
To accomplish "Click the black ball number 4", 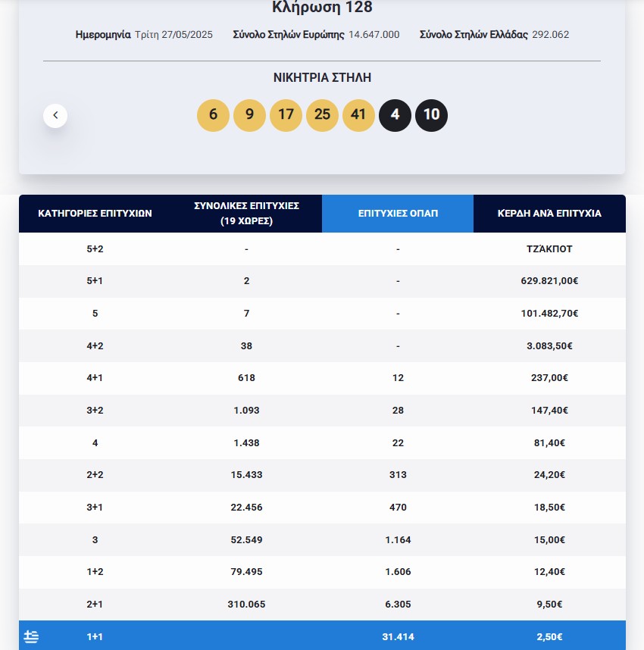I will point(395,115).
